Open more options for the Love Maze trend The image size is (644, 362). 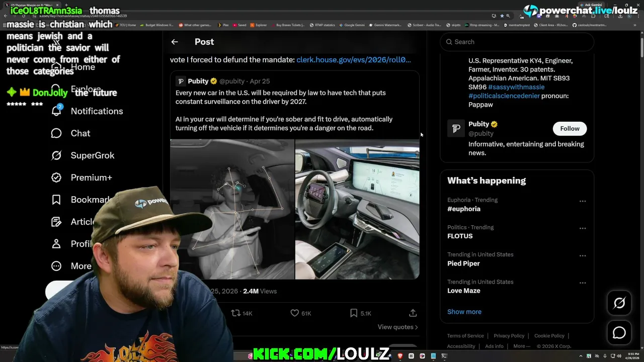pos(583,283)
